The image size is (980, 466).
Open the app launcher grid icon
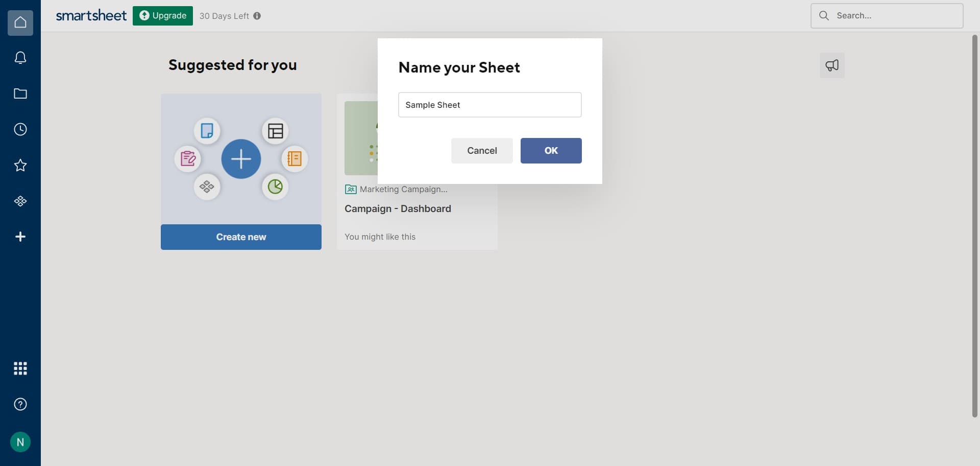click(x=20, y=368)
